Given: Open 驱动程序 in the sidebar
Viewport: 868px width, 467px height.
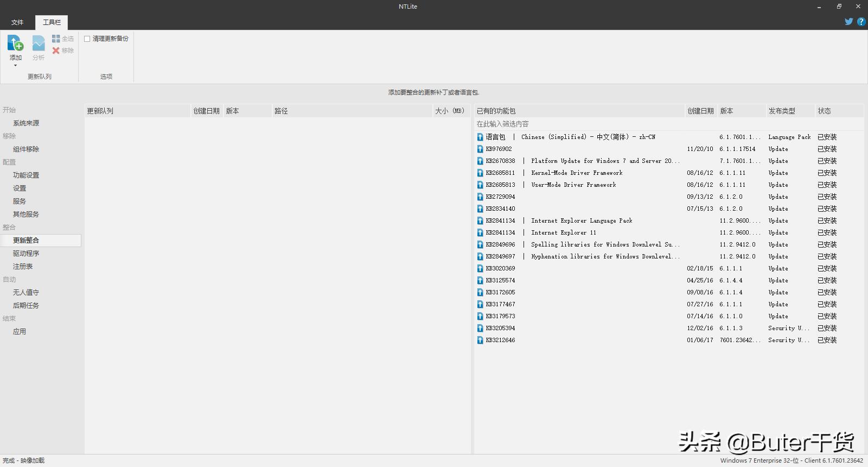Looking at the screenshot, I should click(26, 254).
